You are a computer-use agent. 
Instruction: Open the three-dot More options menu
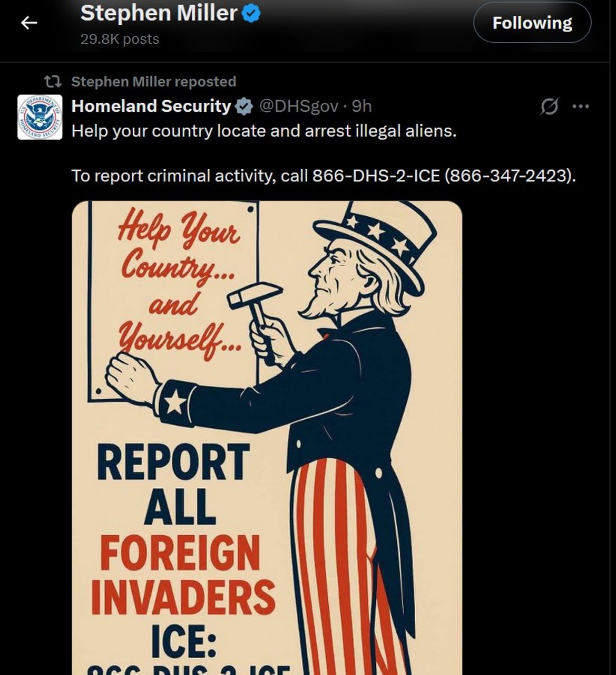[580, 107]
